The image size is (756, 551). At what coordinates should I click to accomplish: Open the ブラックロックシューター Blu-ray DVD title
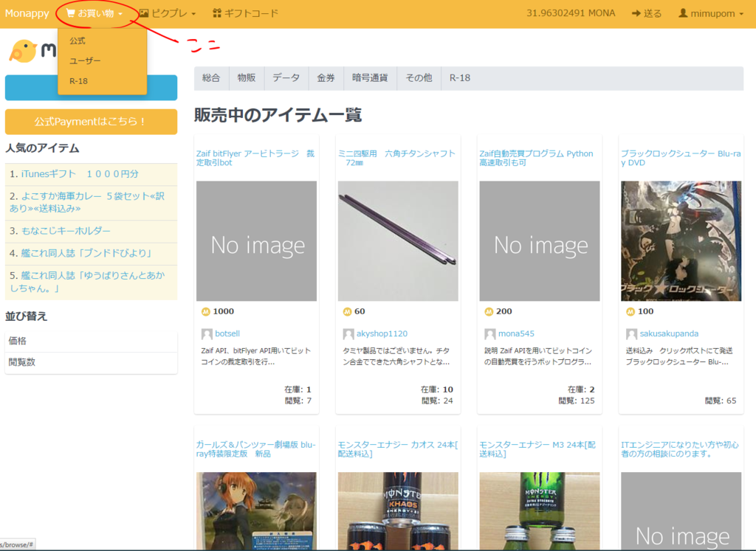680,158
